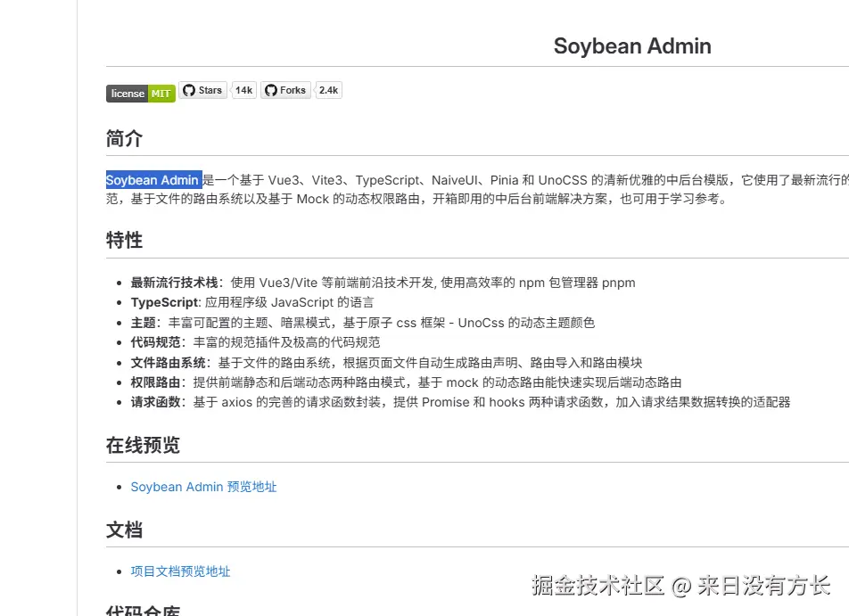Click the highlighted Soybean Admin text
This screenshot has width=849, height=616.
pyautogui.click(x=152, y=180)
